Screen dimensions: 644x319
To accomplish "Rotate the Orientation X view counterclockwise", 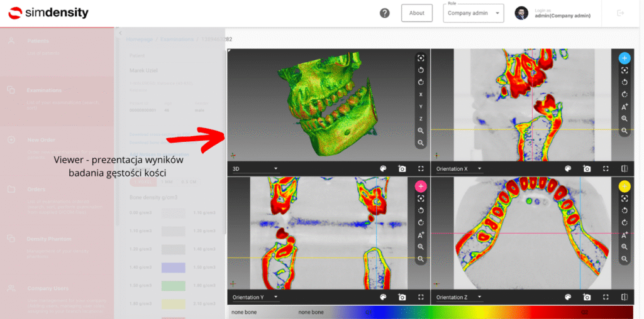I will [x=625, y=82].
